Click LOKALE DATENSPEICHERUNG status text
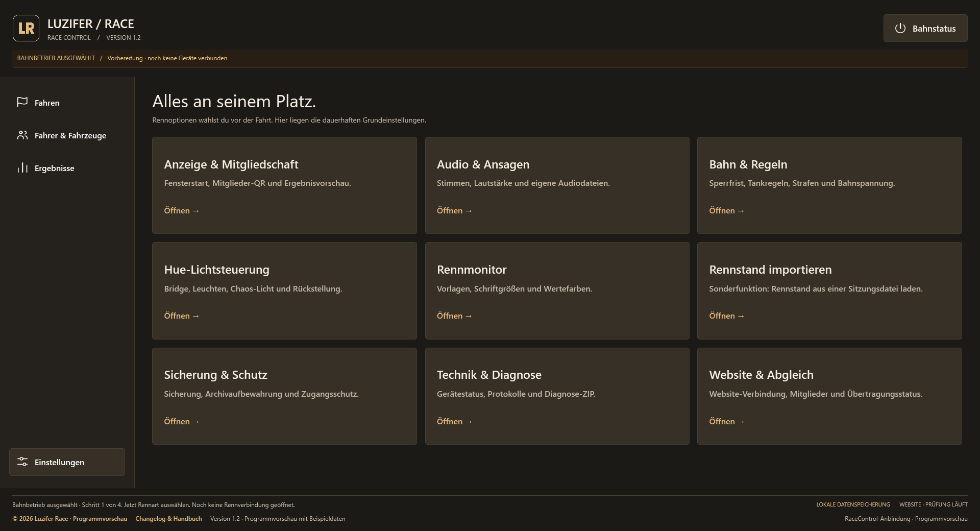Screen dimensions: 980x531 (x=853, y=504)
